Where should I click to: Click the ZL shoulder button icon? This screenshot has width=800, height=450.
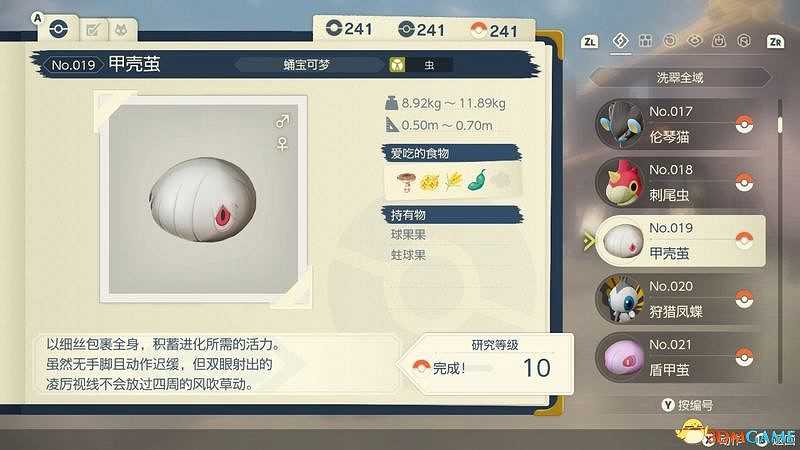(x=589, y=42)
